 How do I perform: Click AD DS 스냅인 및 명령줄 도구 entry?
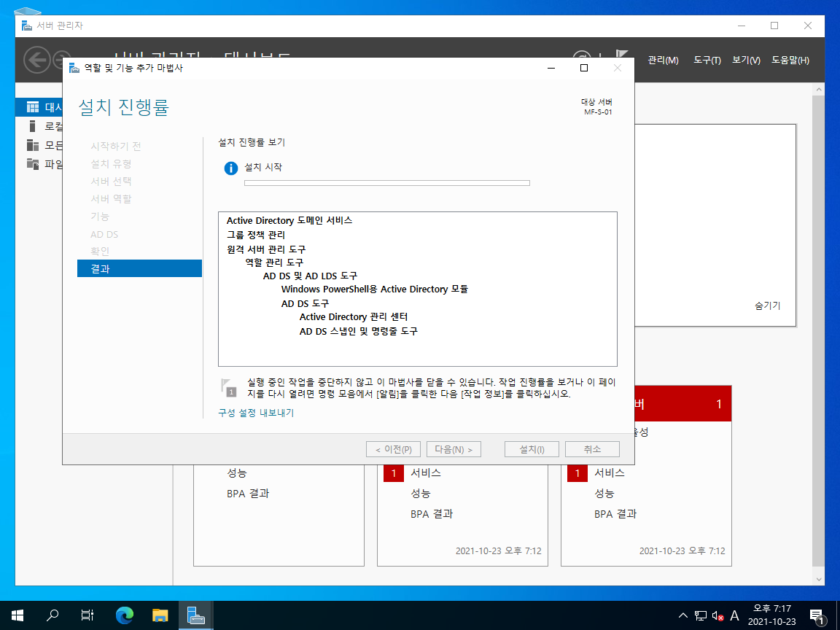[359, 331]
